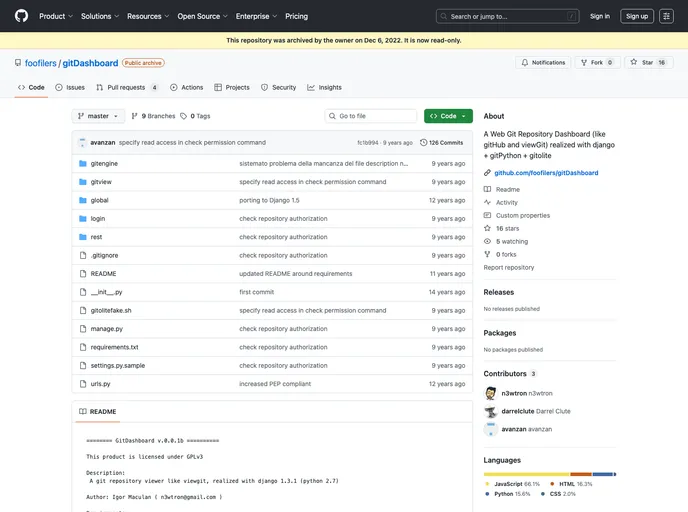Click the Search or jump to field
This screenshot has height=512, width=688.
(507, 16)
